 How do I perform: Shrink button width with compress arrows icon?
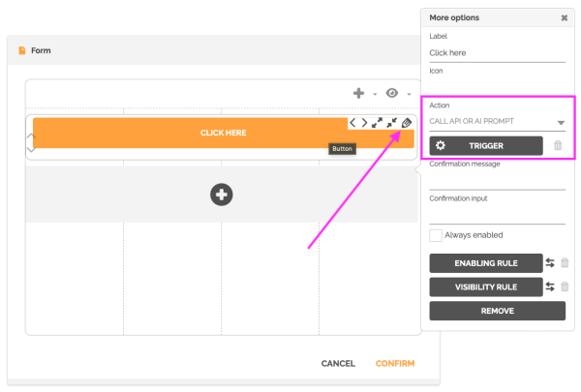coord(391,123)
